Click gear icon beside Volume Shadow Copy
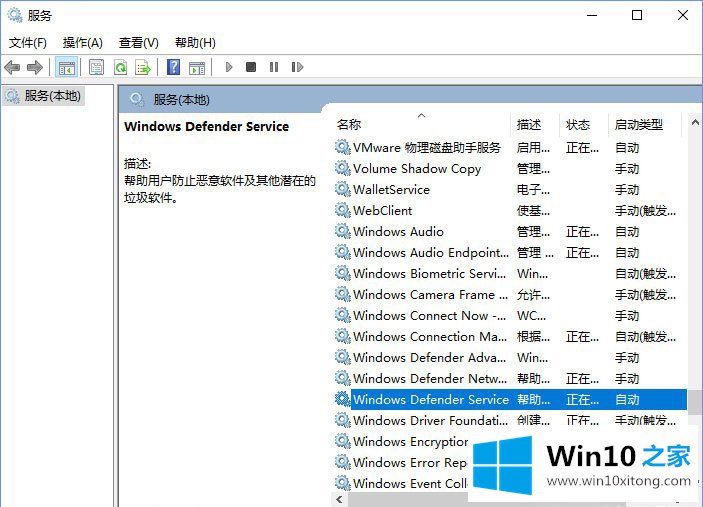The image size is (703, 507). (x=343, y=168)
